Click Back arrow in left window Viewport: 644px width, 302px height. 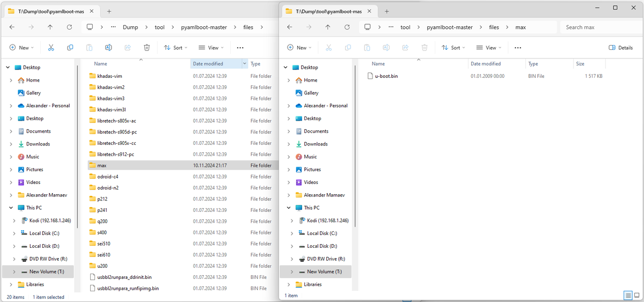[x=12, y=27]
